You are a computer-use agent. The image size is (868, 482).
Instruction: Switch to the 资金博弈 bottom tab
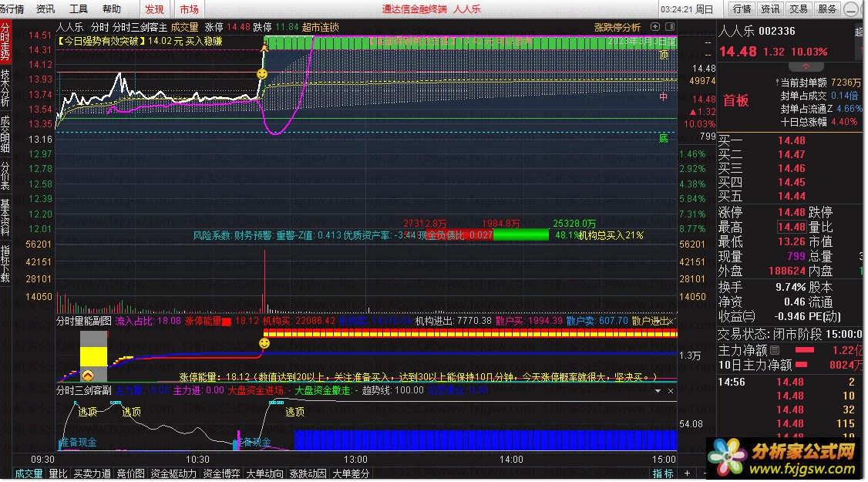click(221, 474)
